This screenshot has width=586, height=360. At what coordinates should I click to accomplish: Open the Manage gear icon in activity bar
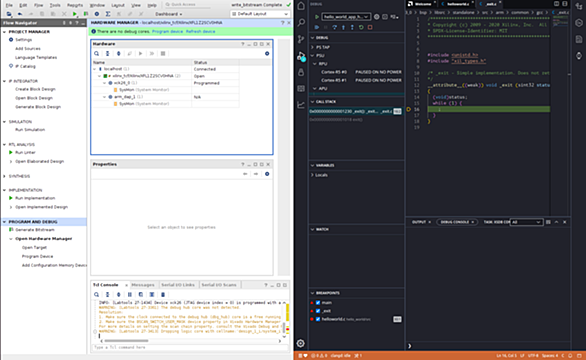click(x=301, y=343)
